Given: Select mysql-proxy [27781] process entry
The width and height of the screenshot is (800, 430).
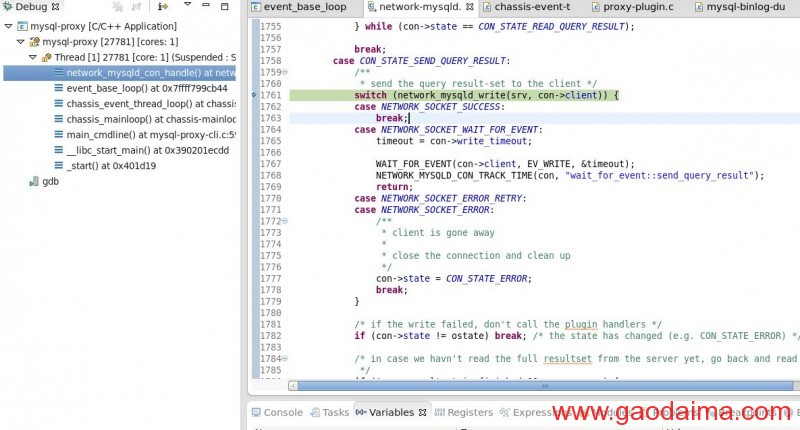Looking at the screenshot, I should (110, 41).
